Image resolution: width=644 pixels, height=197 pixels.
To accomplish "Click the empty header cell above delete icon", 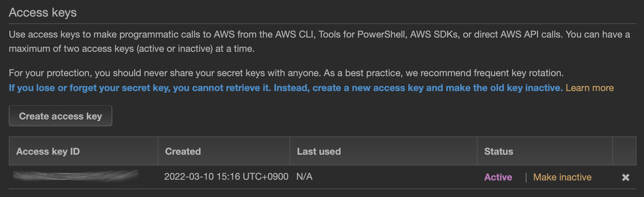I will coord(624,151).
